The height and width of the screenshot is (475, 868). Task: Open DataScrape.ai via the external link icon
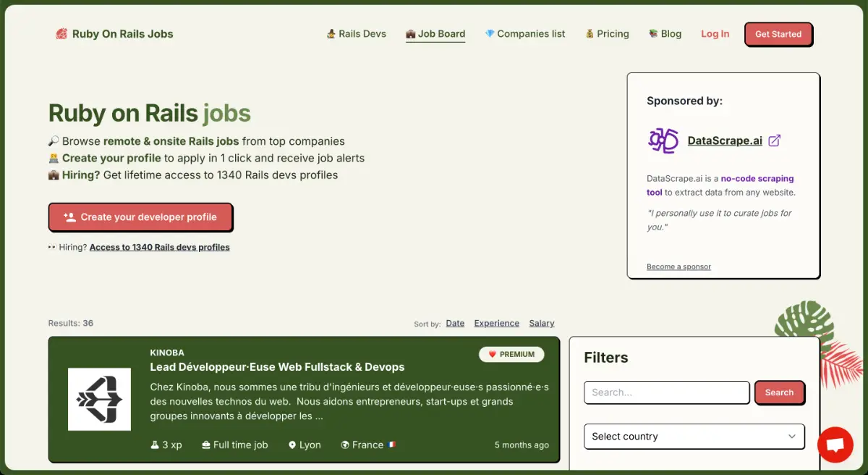point(774,140)
